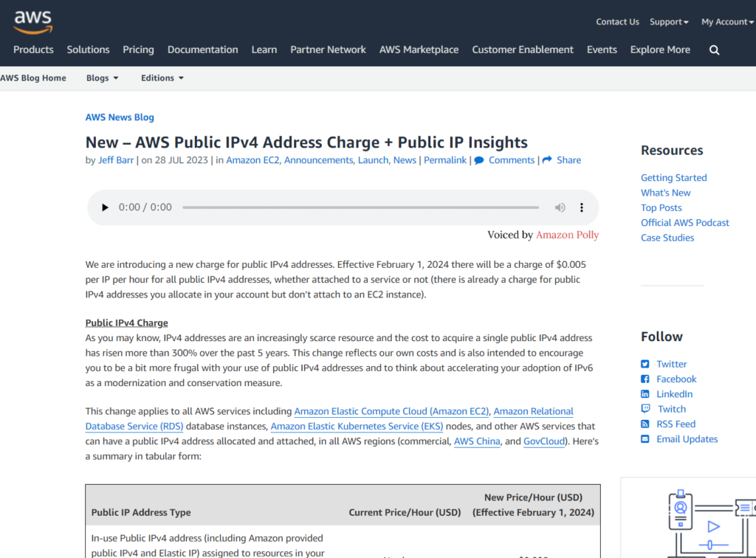Click the Amazon Polly link
The width and height of the screenshot is (756, 558).
click(567, 235)
